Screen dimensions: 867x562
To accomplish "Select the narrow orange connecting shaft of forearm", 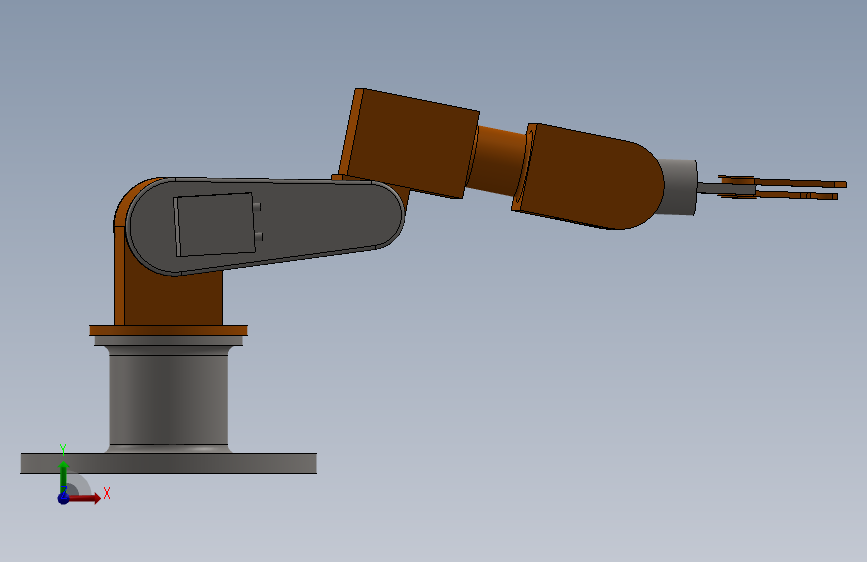I will point(499,160).
